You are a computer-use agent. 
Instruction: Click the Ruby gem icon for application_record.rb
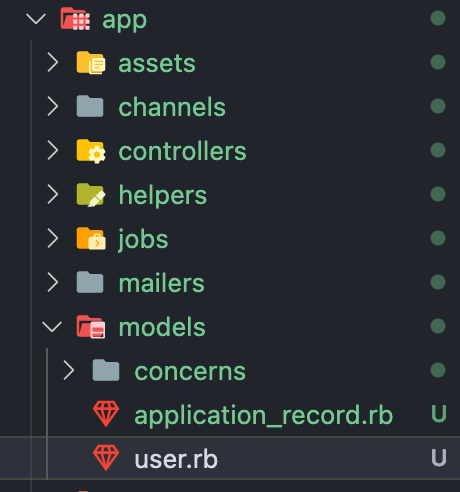106,414
